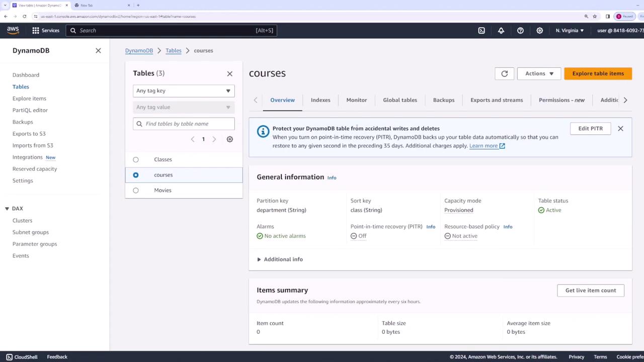This screenshot has width=644, height=362.
Task: Open Feedback in the footer
Action: pos(57,357)
